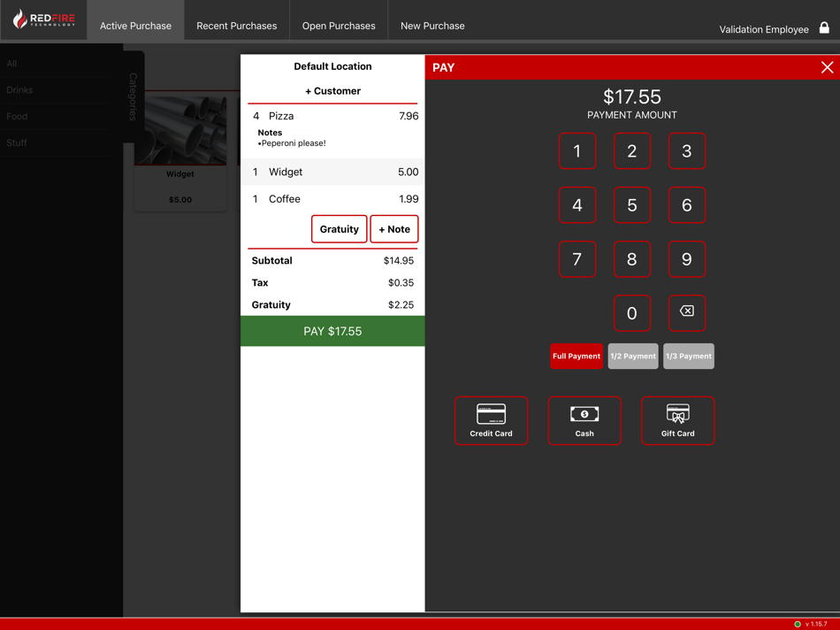Screen dimensions: 840x630
Task: Add a note with + Note button
Action: click(x=393, y=229)
